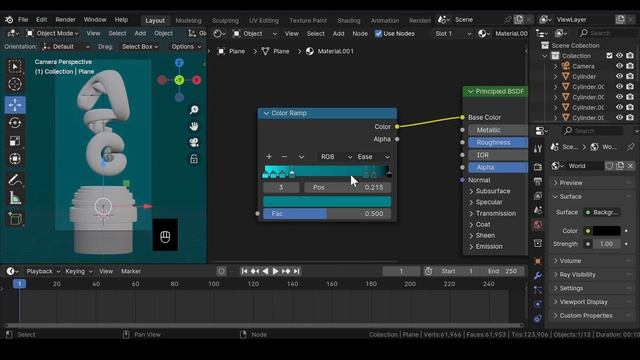Open the Object Mode dropdown
The width and height of the screenshot is (640, 360).
53,33
